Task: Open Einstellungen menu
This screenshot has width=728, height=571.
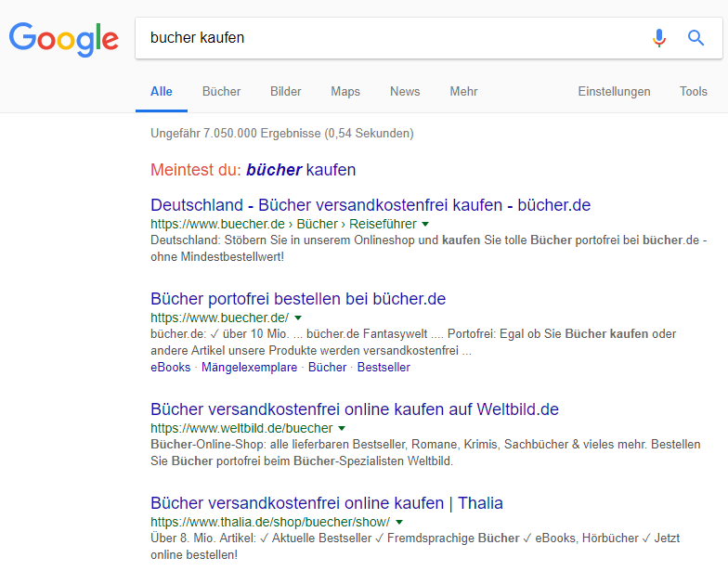Action: [x=614, y=91]
